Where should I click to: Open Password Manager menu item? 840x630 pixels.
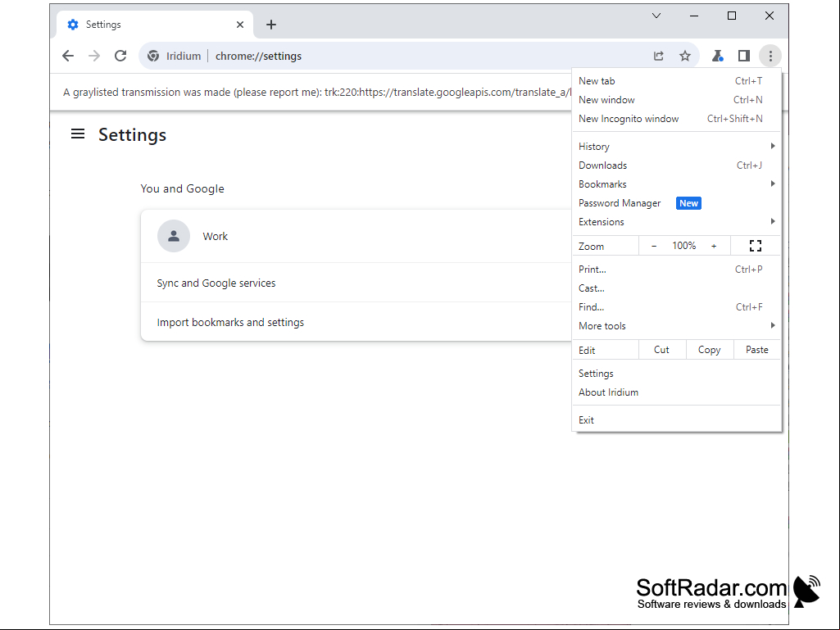[x=677, y=203]
